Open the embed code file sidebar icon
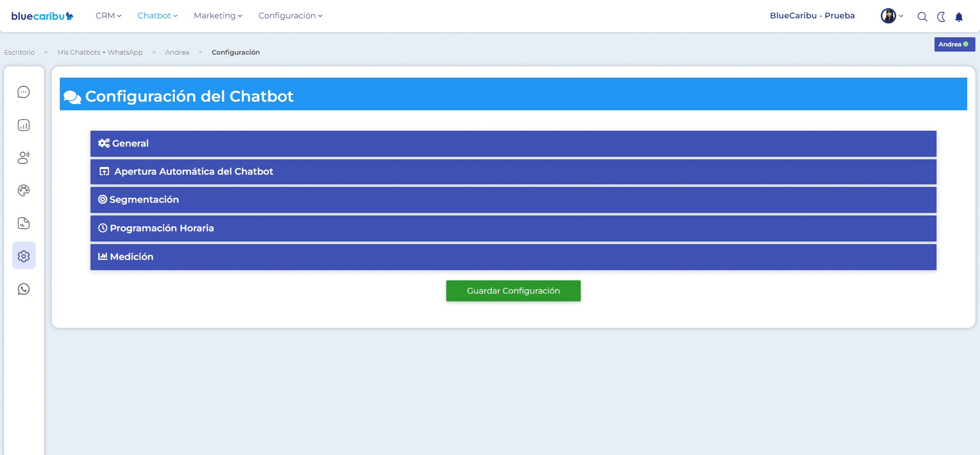The image size is (980, 455). 24,223
